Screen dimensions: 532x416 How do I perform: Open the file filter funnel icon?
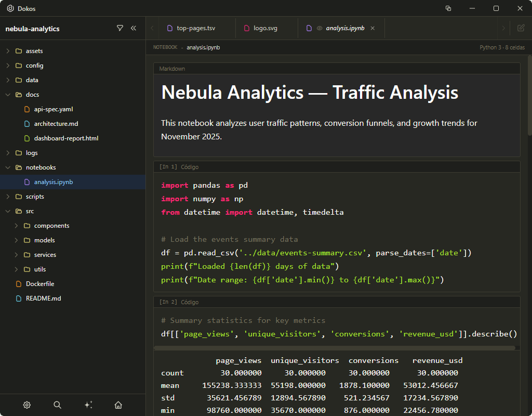click(x=120, y=29)
